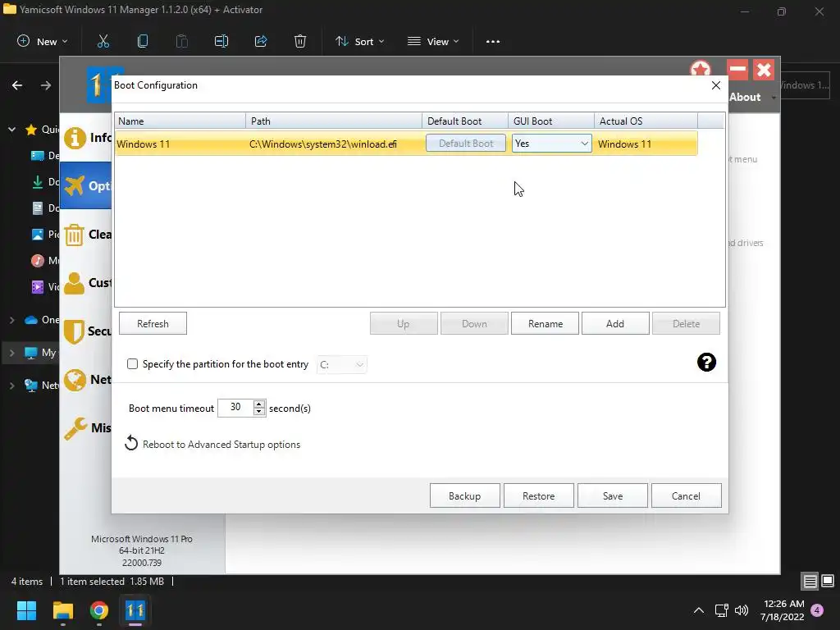Click the Actual OS column header

coord(646,121)
